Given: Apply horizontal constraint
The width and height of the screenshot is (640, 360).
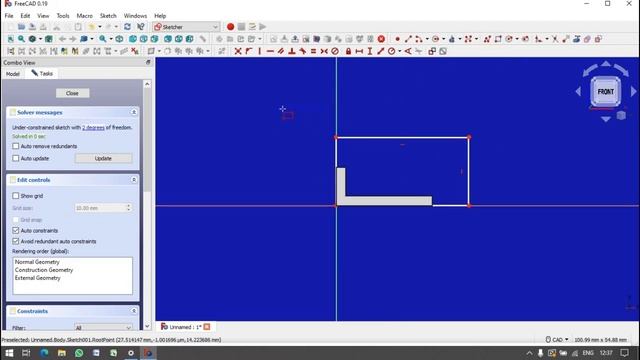Looking at the screenshot, I should (x=270, y=51).
